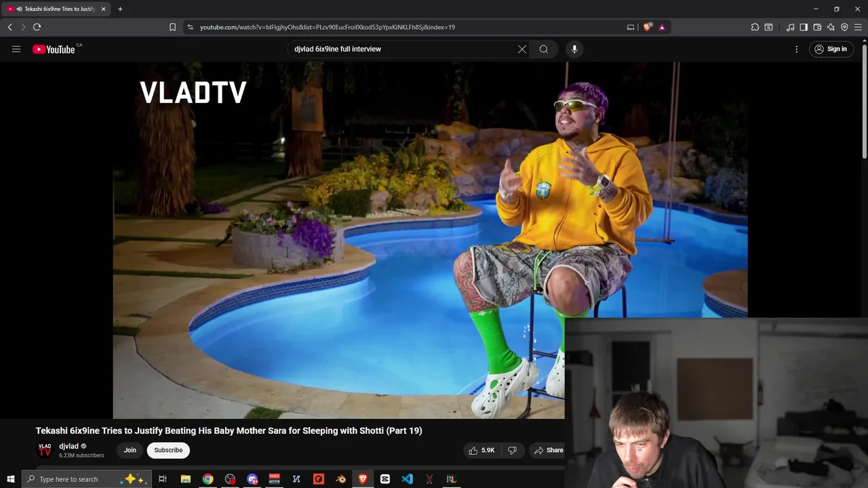This screenshot has height=488, width=868.
Task: Click the video player area
Action: (x=430, y=240)
